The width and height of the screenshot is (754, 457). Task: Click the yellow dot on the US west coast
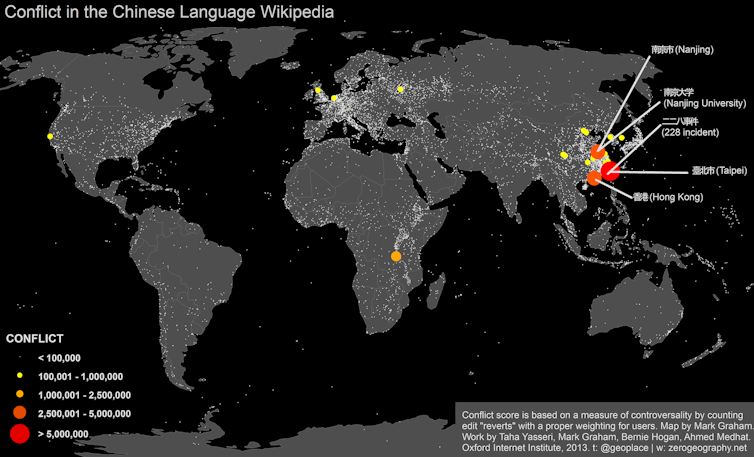(x=50, y=137)
